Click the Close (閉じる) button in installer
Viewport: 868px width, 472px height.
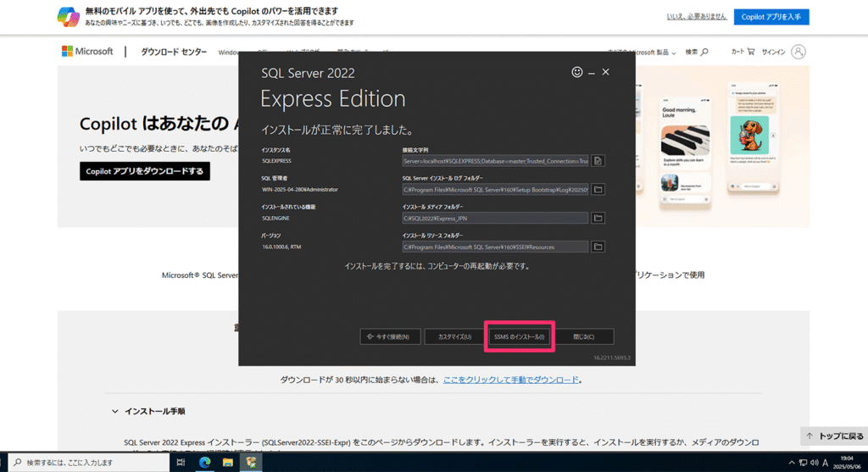[583, 336]
